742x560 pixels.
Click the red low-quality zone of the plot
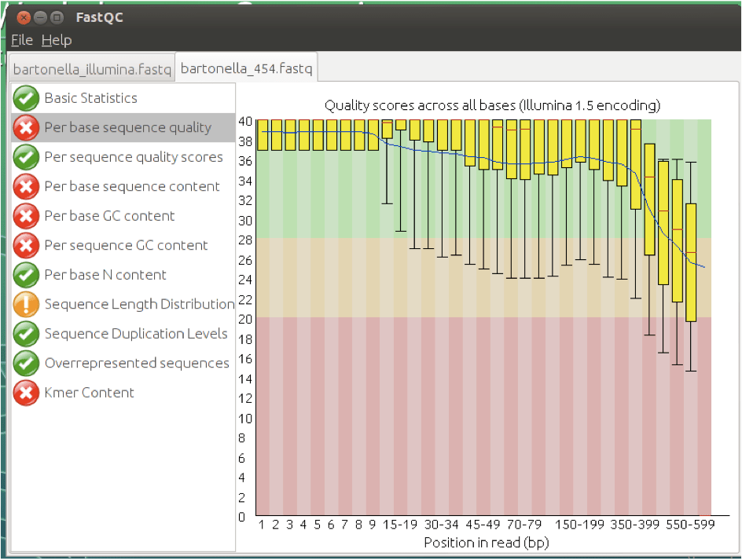click(x=483, y=416)
